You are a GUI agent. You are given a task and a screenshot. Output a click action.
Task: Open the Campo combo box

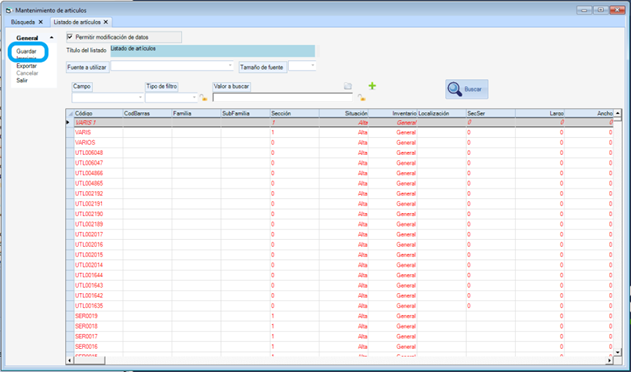tap(107, 97)
